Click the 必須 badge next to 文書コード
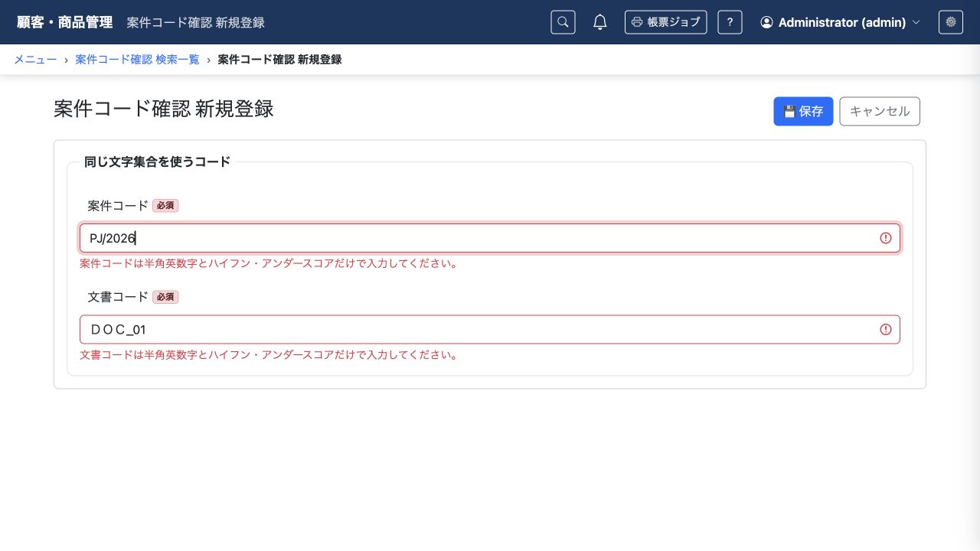The width and height of the screenshot is (980, 551). (165, 297)
